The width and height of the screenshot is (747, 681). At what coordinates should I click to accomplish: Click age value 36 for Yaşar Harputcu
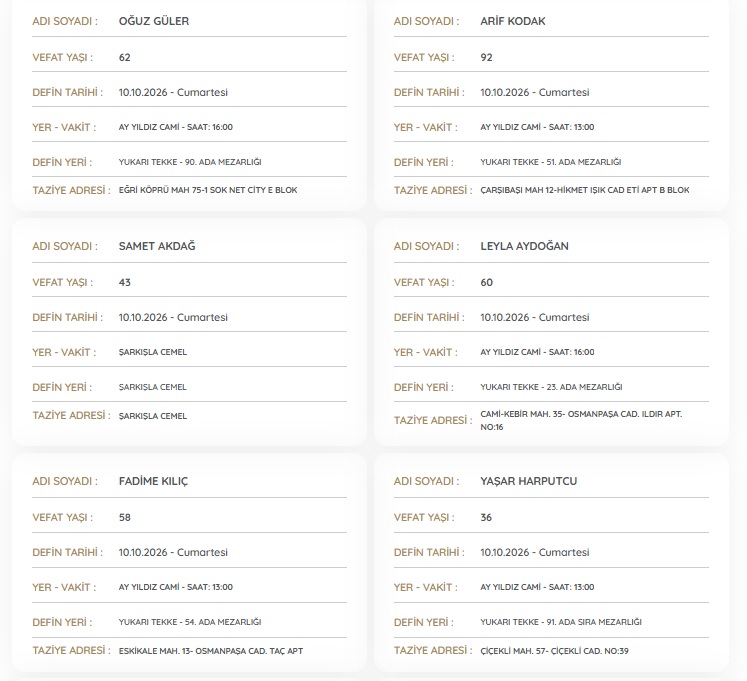coord(486,518)
